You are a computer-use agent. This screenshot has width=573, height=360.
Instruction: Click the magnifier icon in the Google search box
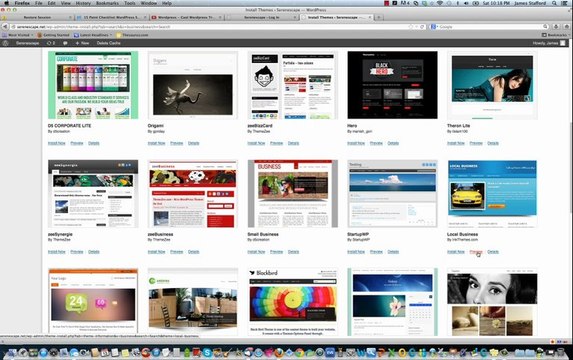(545, 27)
